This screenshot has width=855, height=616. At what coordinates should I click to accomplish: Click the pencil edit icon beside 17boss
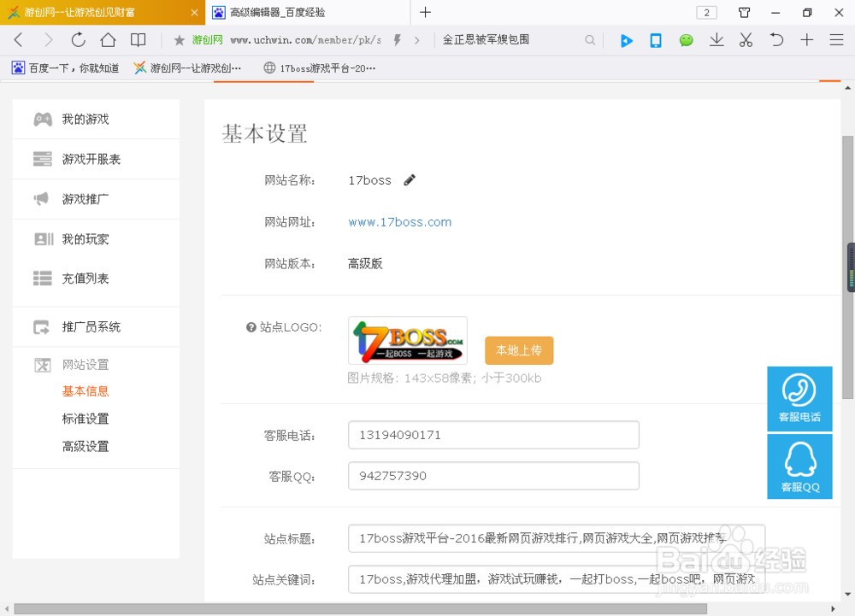click(410, 180)
